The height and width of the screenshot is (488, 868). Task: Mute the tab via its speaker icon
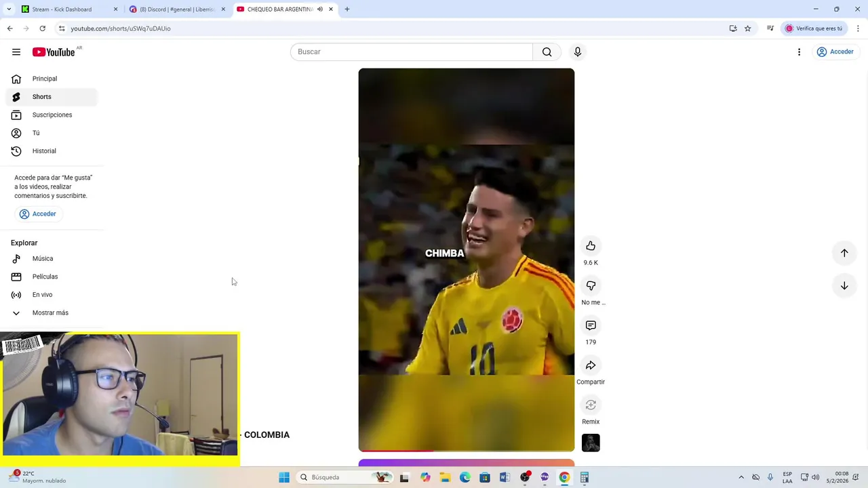click(320, 9)
